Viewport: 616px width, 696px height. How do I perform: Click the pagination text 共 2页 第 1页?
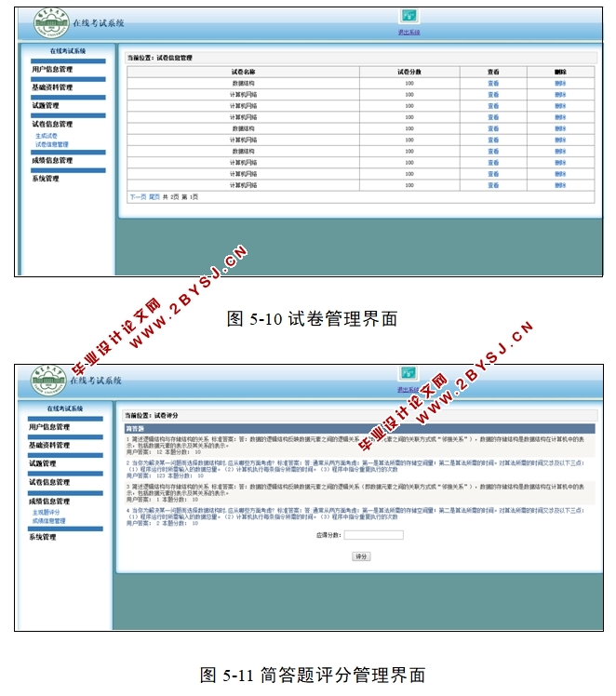181,196
